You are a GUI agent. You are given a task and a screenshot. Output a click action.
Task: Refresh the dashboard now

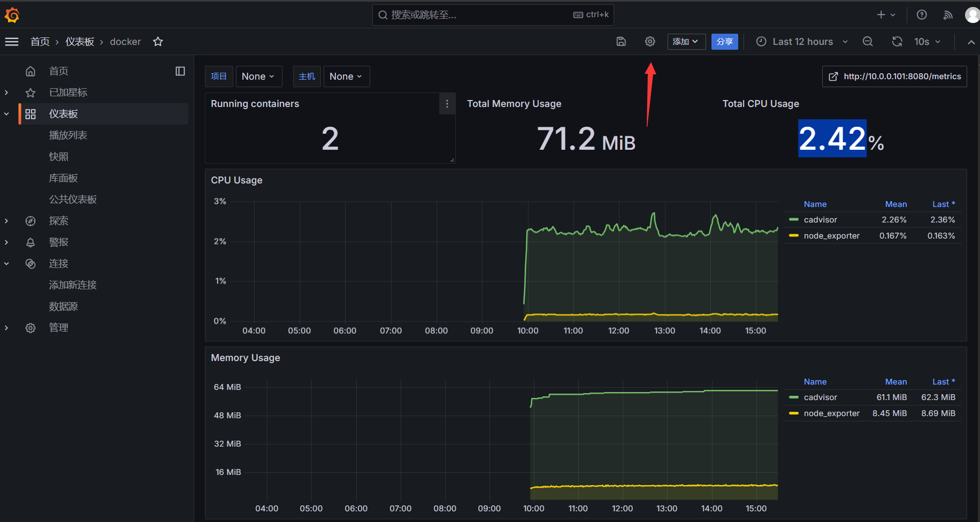coord(897,42)
